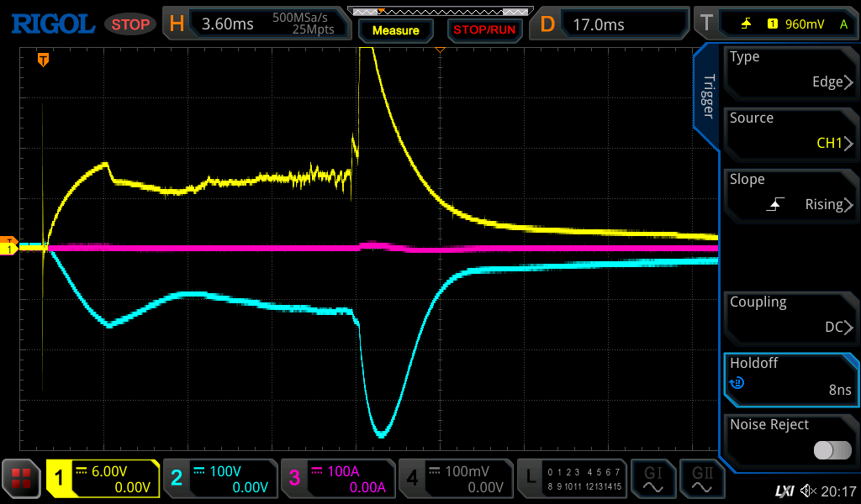Click the GII waveform generator icon
This screenshot has height=504, width=861.
coord(702,479)
